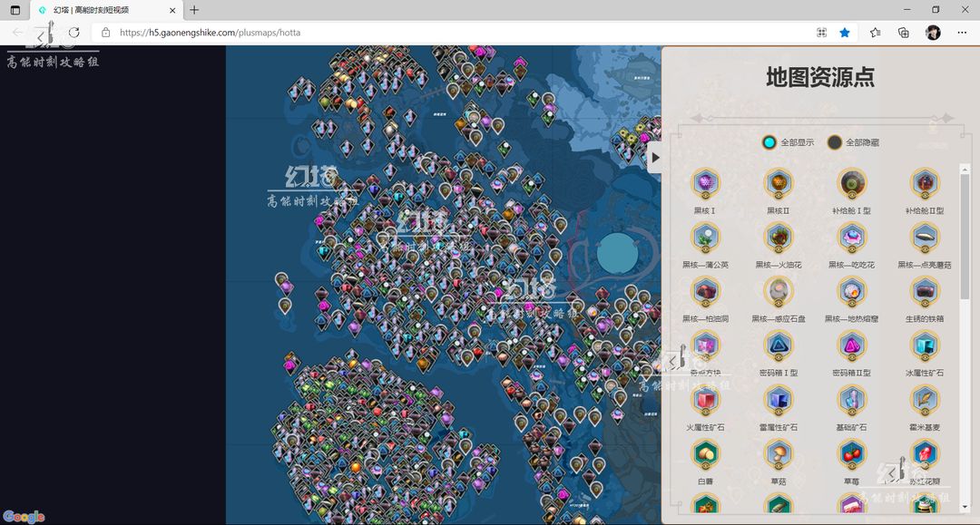The height and width of the screenshot is (525, 980).
Task: Hide 雷属性矿石 thunder ore markers
Action: [x=779, y=400]
